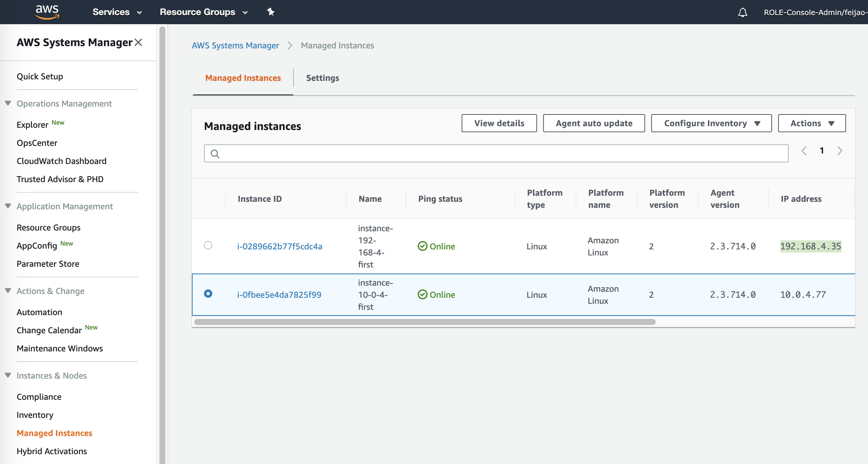The width and height of the screenshot is (868, 464).
Task: Open the Resource Groups header dropdown
Action: pyautogui.click(x=204, y=12)
